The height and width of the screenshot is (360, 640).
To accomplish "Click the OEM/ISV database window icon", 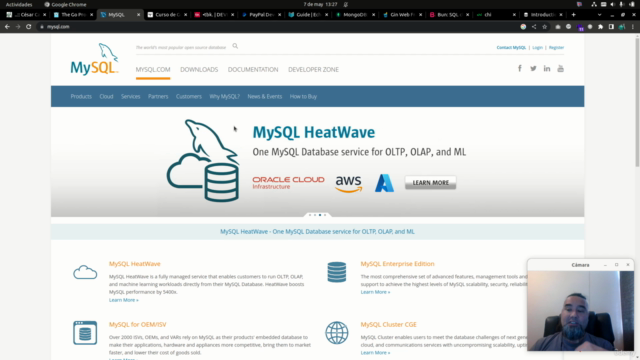I will coord(85,333).
